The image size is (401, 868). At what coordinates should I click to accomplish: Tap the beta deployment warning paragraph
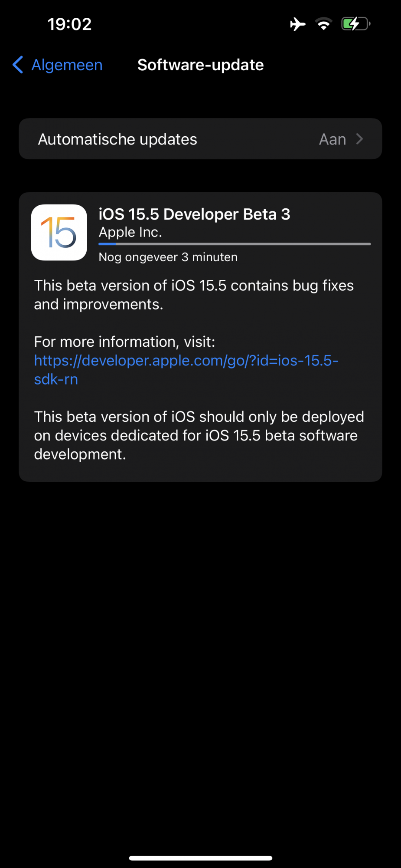coord(199,435)
